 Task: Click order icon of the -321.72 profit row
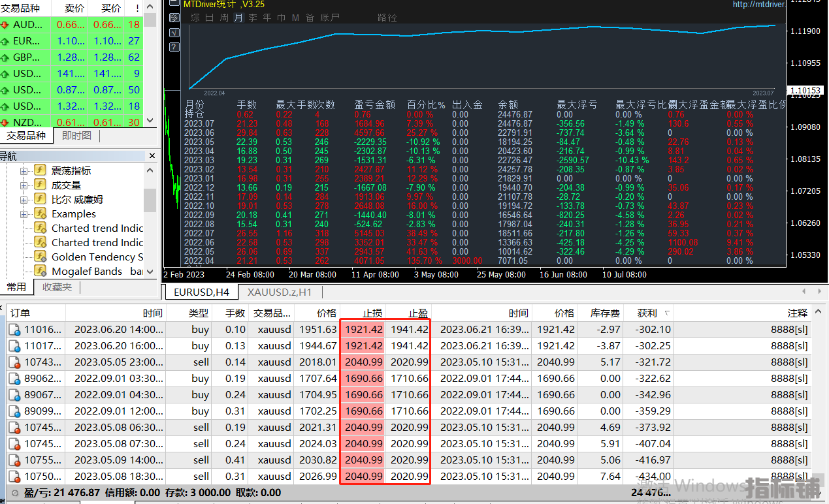[x=15, y=362]
